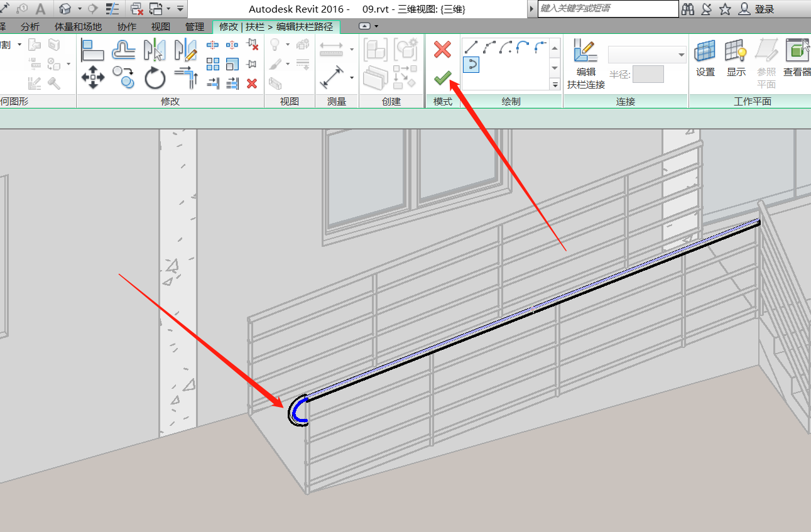
Task: Click 编辑扶栏连接 button
Action: (x=585, y=65)
